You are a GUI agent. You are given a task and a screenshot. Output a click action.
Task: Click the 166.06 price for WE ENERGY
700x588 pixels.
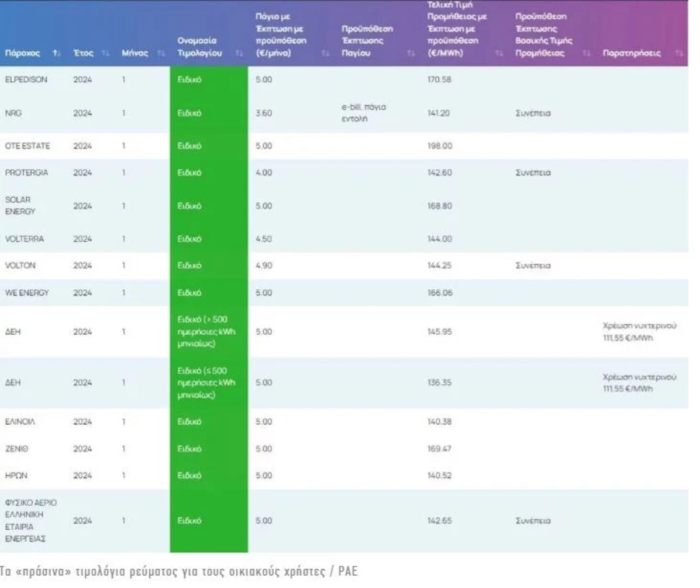click(x=440, y=293)
